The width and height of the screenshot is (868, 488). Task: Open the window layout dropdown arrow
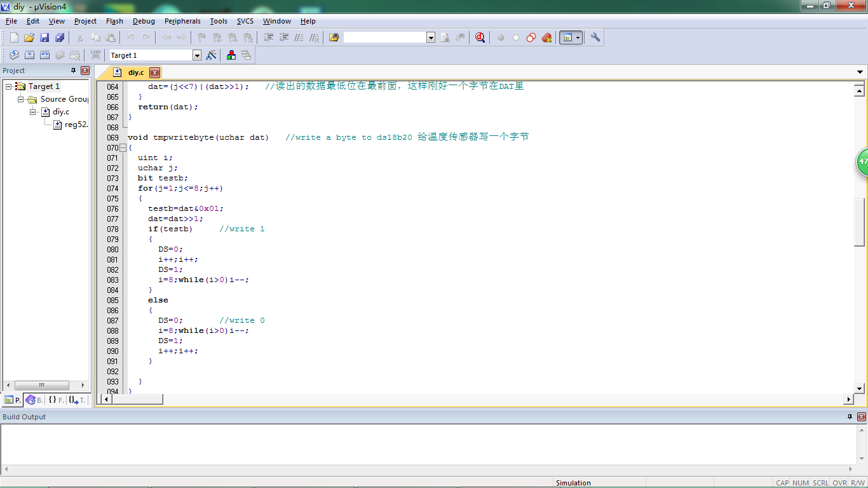point(578,37)
